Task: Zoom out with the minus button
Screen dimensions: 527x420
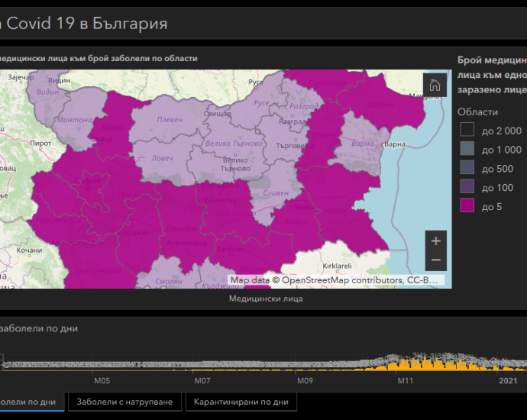Action: pos(436,260)
